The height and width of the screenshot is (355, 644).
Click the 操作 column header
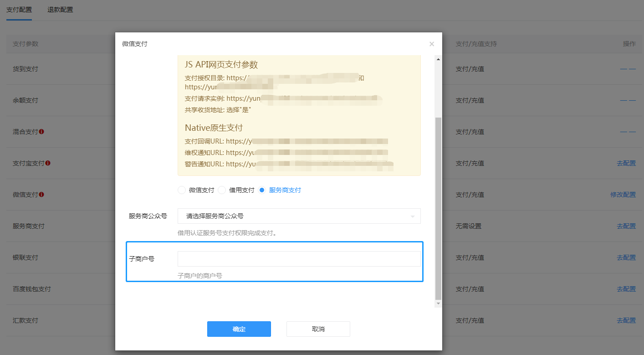click(629, 44)
